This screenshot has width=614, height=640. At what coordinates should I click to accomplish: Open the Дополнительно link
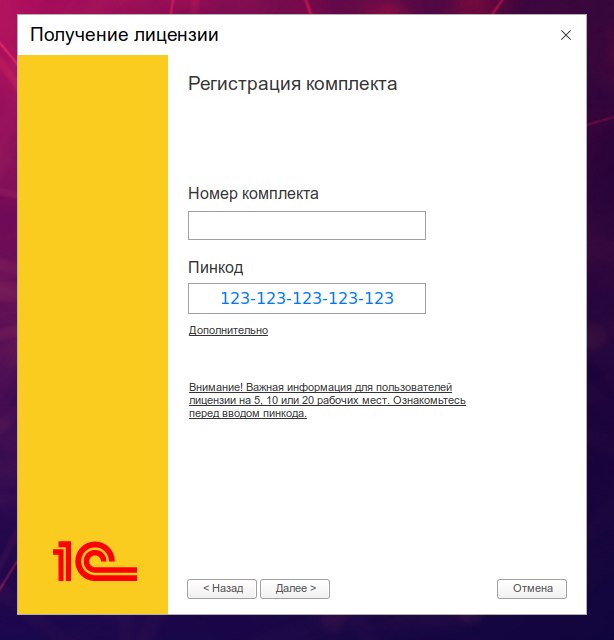[x=228, y=330]
